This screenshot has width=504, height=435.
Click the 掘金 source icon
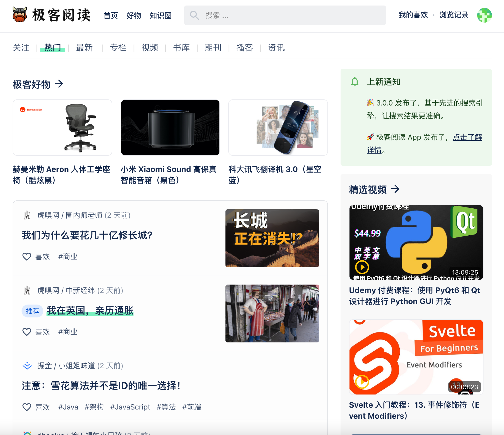[27, 366]
